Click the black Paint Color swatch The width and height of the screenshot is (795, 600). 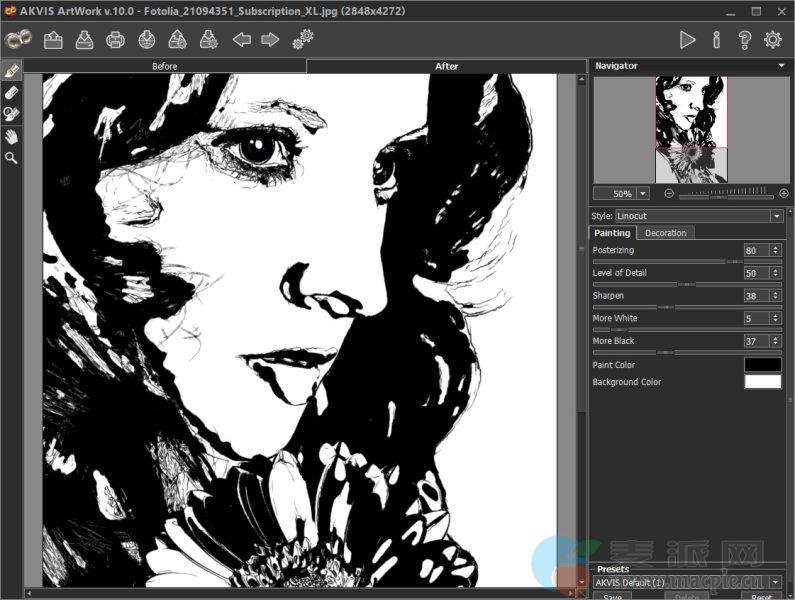(763, 365)
